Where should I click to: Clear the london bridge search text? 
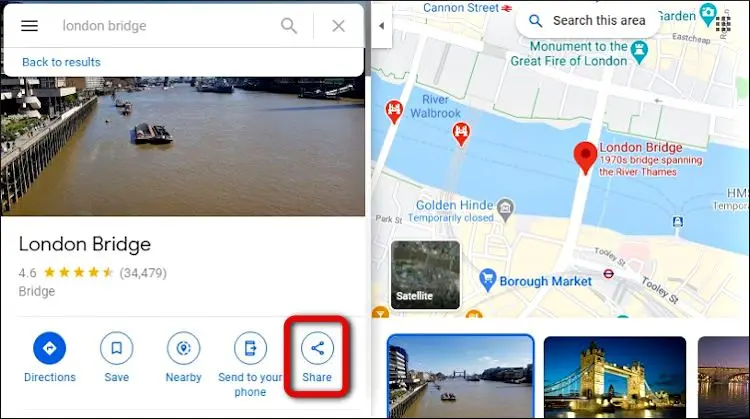pyautogui.click(x=339, y=26)
